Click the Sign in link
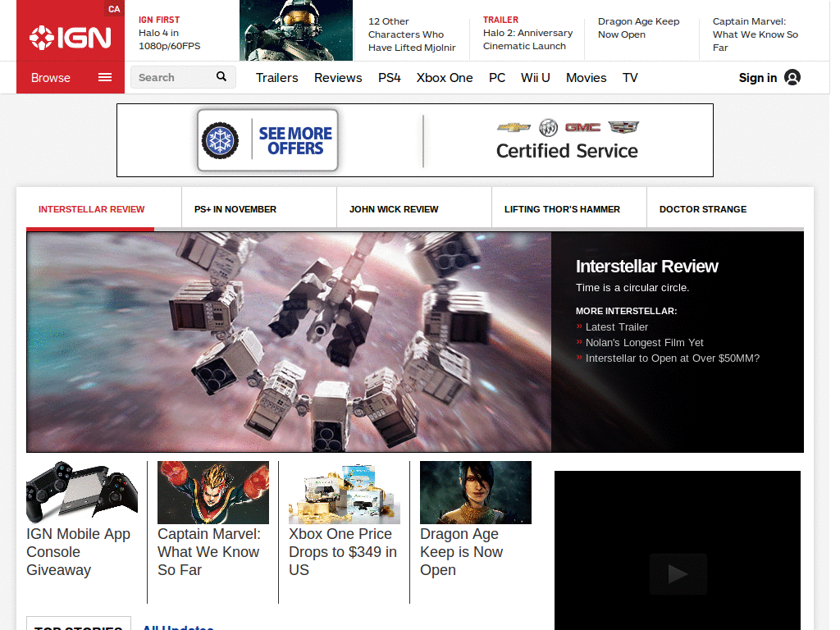The width and height of the screenshot is (840, 630). (757, 78)
